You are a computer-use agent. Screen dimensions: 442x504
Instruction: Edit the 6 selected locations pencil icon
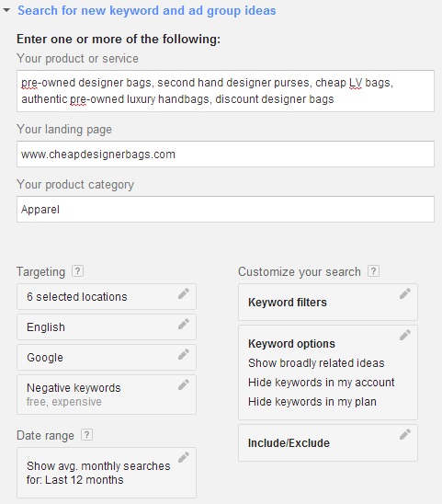tap(184, 293)
